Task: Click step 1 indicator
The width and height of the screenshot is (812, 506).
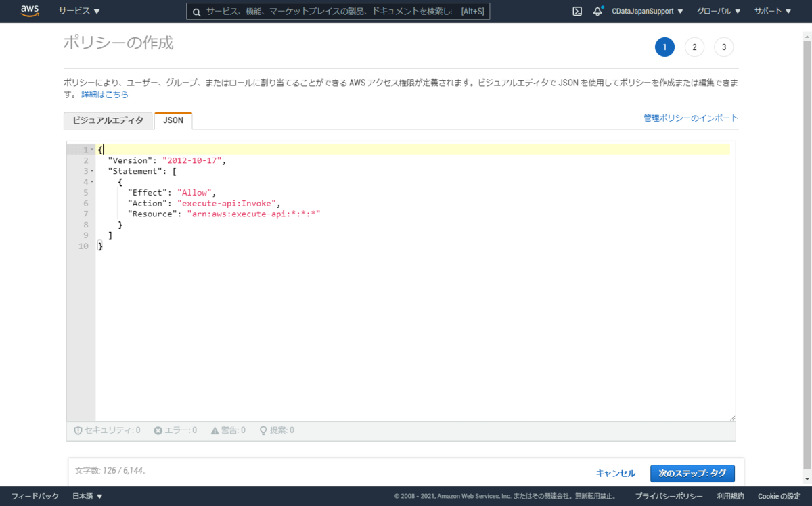Action: point(664,47)
